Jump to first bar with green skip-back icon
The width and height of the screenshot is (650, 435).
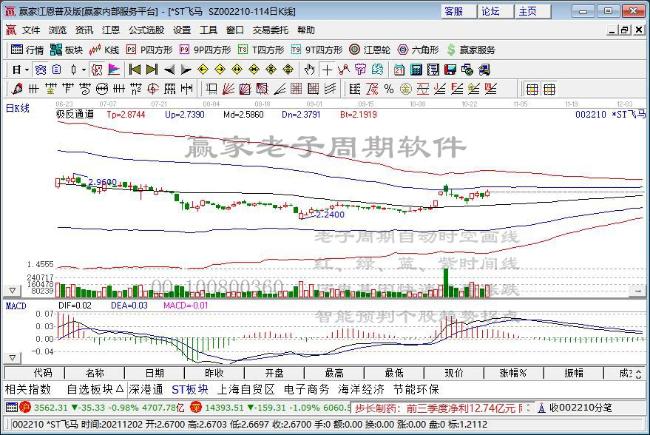(134, 70)
